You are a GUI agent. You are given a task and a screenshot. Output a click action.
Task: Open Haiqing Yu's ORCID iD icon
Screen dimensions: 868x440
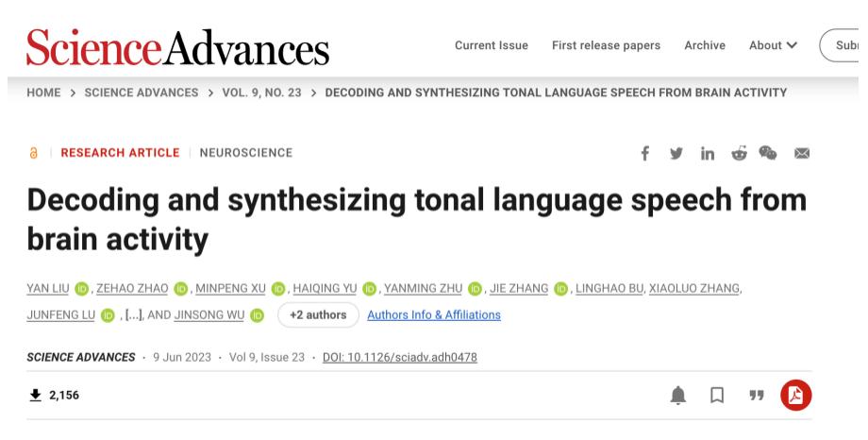369,289
